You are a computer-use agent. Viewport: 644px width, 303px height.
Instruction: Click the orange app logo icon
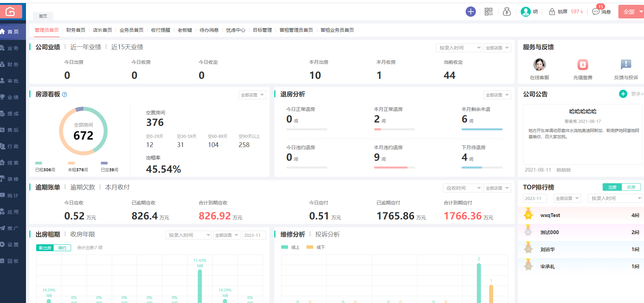pos(11,11)
